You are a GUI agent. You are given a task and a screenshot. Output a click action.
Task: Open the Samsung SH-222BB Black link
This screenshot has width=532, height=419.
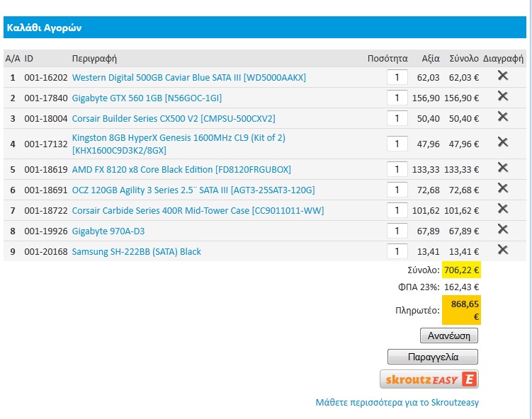click(x=137, y=252)
